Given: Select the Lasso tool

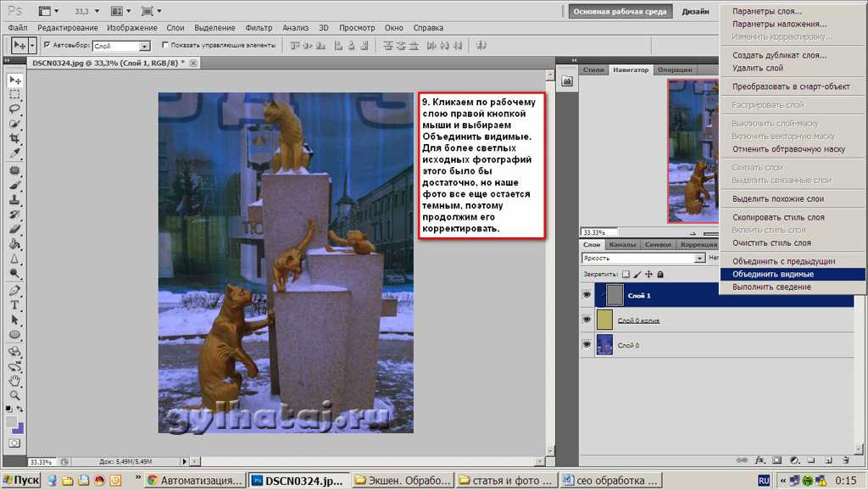Looking at the screenshot, I should tap(14, 109).
